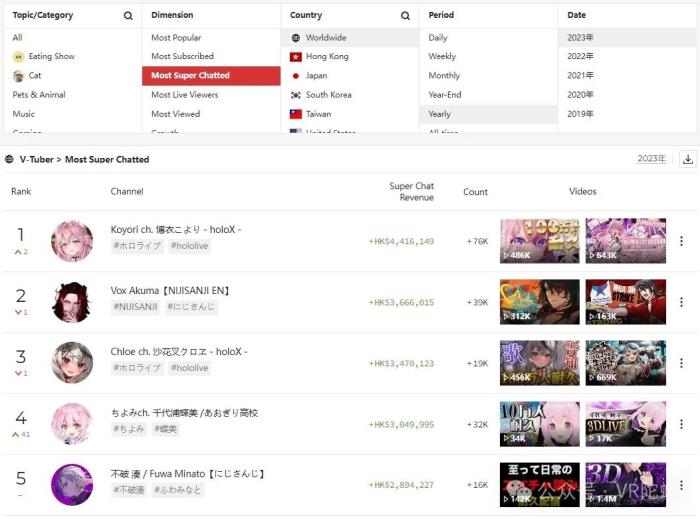Open search in Topic/Category column
Viewport: 700px width, 519px height.
128,16
